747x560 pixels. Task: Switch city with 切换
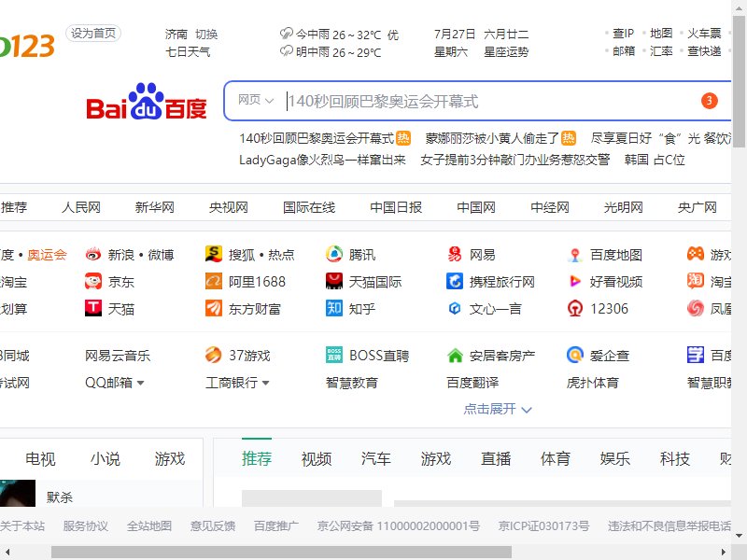[x=206, y=35]
